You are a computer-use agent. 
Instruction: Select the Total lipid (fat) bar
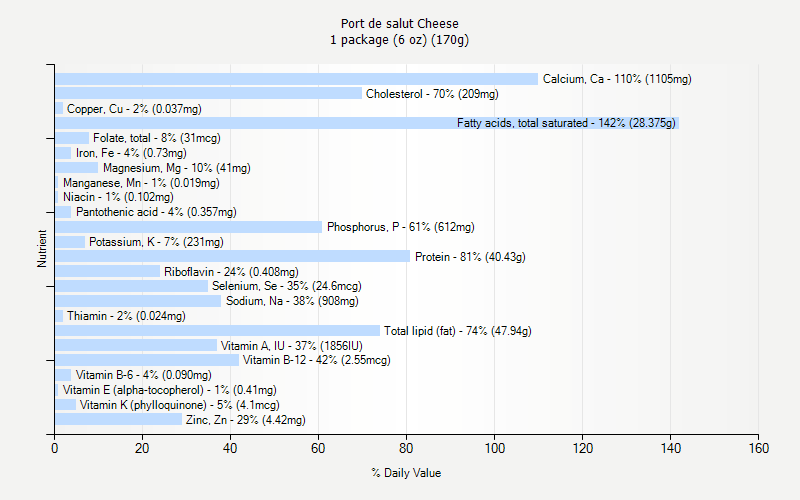[217, 331]
